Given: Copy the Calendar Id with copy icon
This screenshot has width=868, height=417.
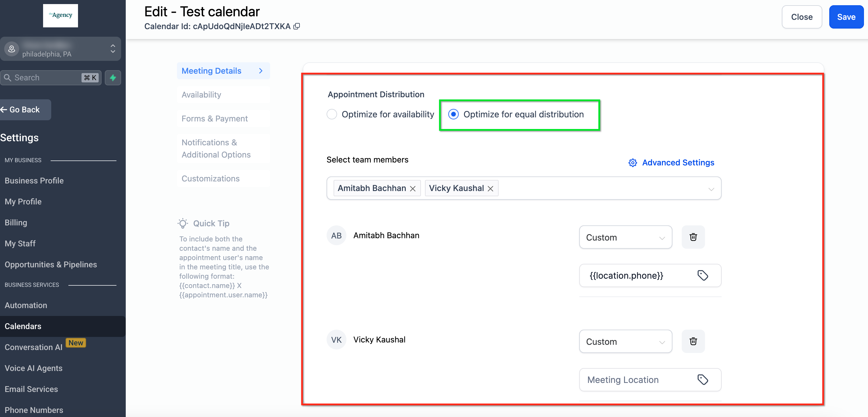Looking at the screenshot, I should coord(297,26).
